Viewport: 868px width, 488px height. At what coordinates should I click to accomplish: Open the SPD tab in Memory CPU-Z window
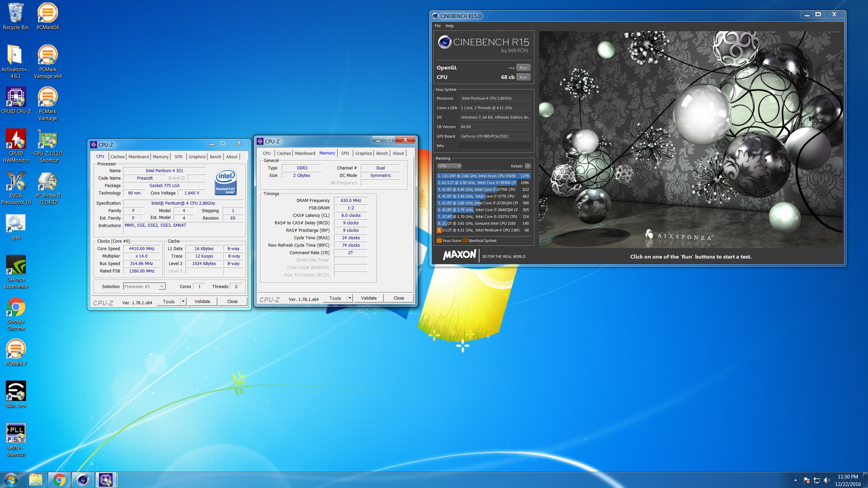345,153
